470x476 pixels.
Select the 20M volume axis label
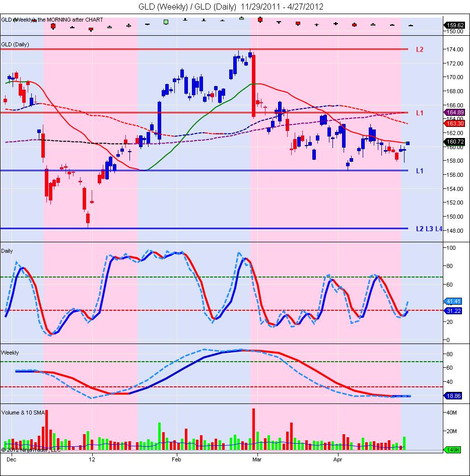tap(452, 431)
